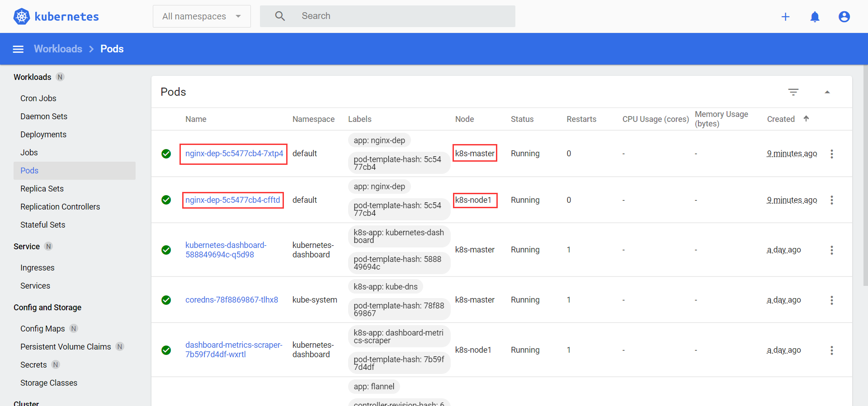Click Running status of coredns pod
Screen dimensions: 868x406
coord(525,300)
